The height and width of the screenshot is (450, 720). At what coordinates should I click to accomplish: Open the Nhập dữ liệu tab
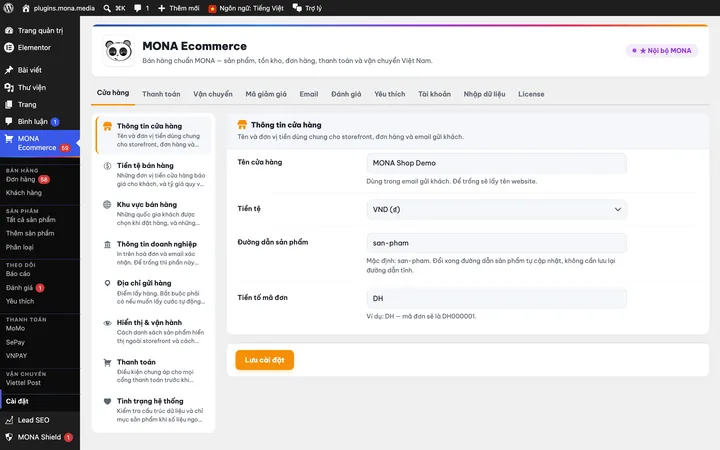(x=484, y=94)
